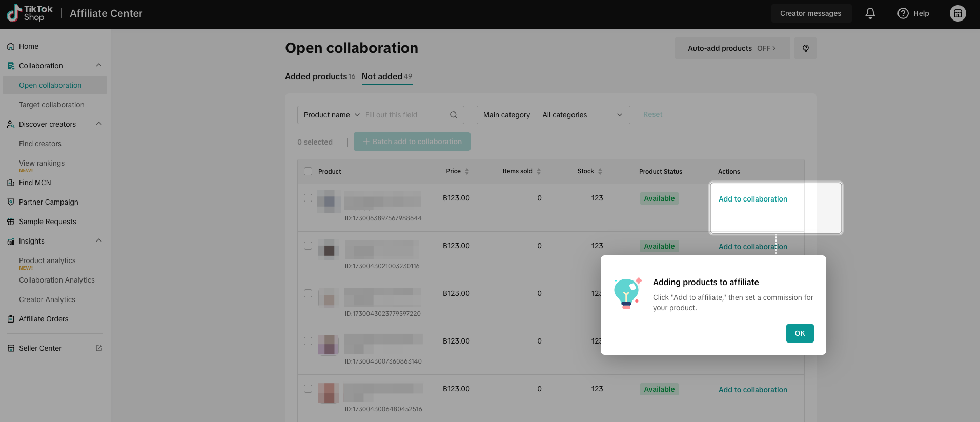This screenshot has width=980, height=422.
Task: Click the highlighted Add to collaboration link
Action: coord(752,199)
